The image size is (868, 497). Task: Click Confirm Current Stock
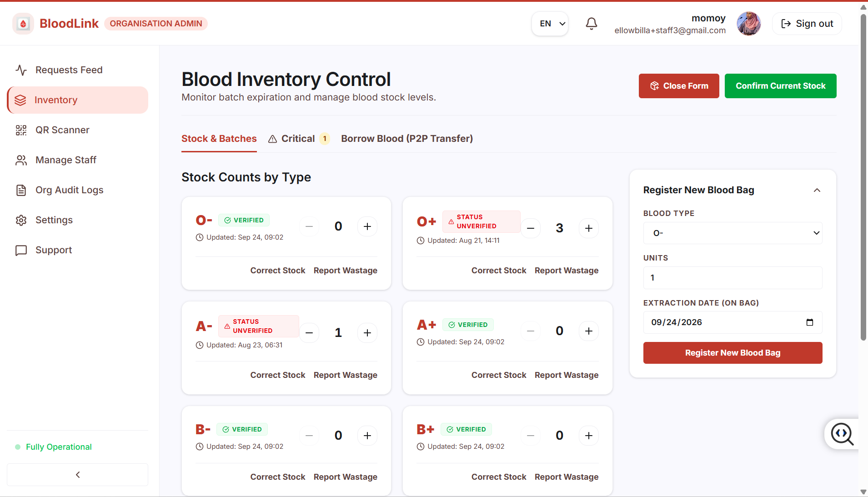pos(780,86)
